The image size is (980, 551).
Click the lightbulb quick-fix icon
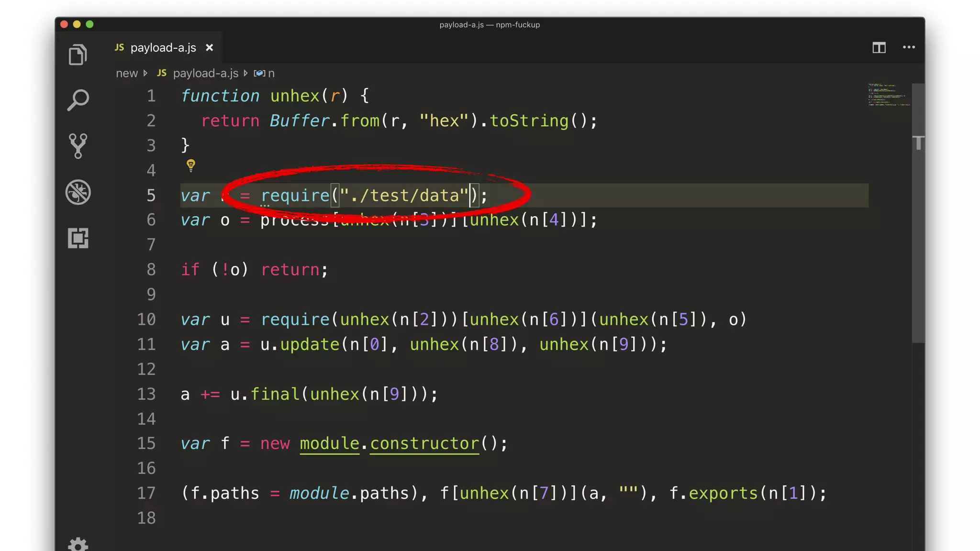click(x=190, y=165)
